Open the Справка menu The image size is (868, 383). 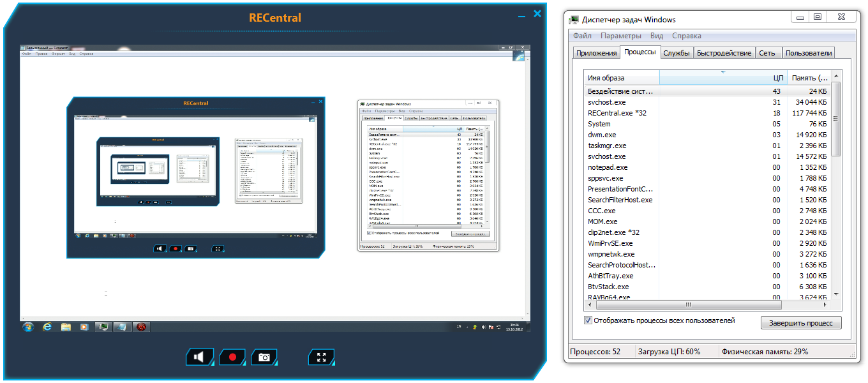point(686,36)
